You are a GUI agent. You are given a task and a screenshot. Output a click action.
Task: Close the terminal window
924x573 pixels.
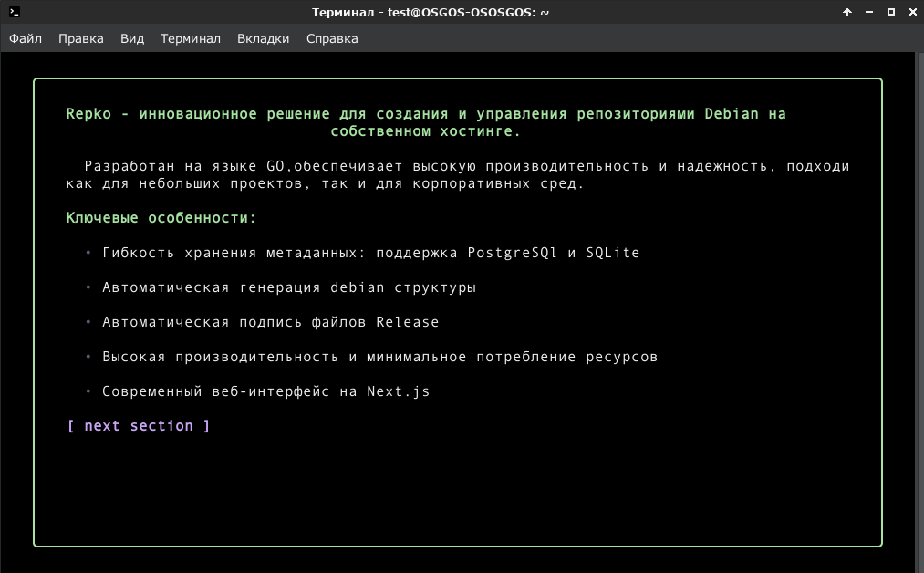[x=913, y=12]
